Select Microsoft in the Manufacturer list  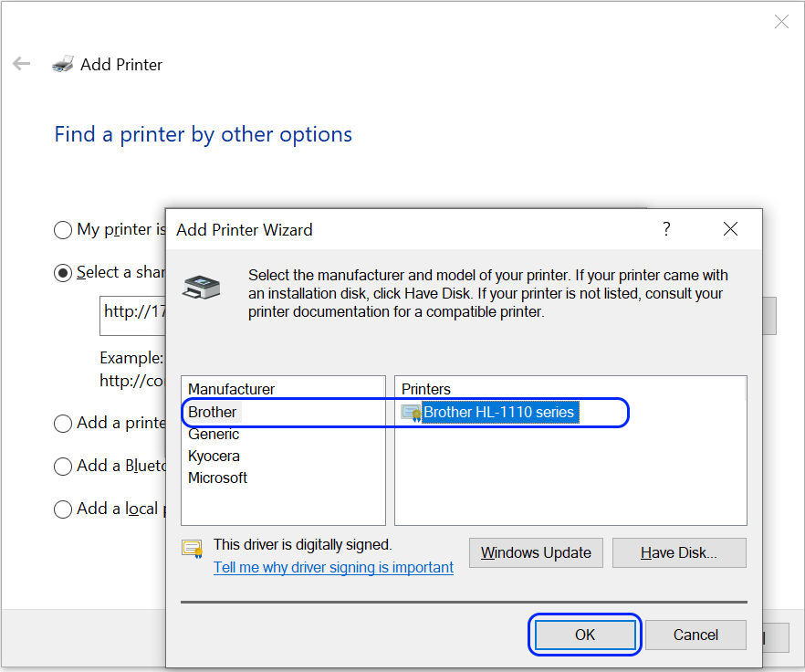pyautogui.click(x=217, y=478)
